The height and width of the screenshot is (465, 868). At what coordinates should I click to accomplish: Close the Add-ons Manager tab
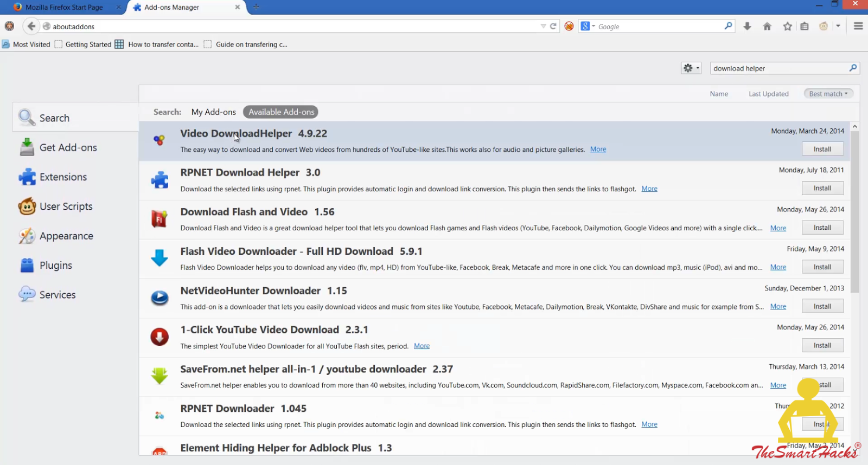pos(237,7)
